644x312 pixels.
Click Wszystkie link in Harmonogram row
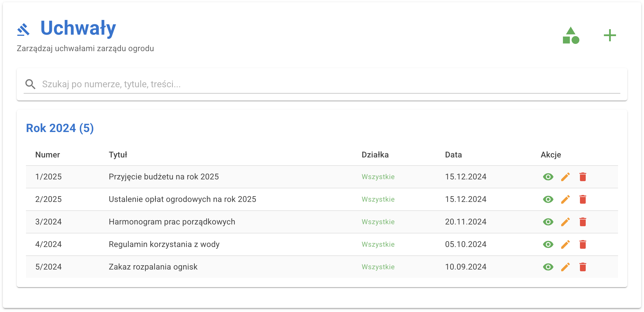point(378,222)
